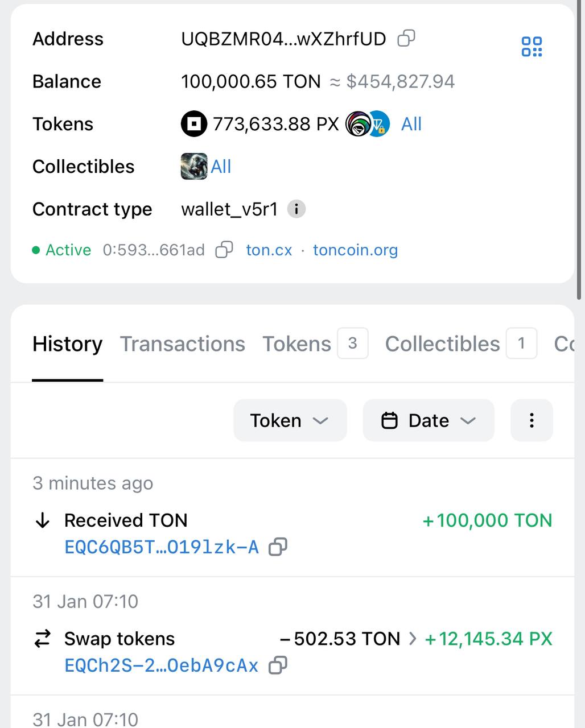The image size is (585, 728).
Task: Copy the raw address 0:593...661ad
Action: coord(224,250)
